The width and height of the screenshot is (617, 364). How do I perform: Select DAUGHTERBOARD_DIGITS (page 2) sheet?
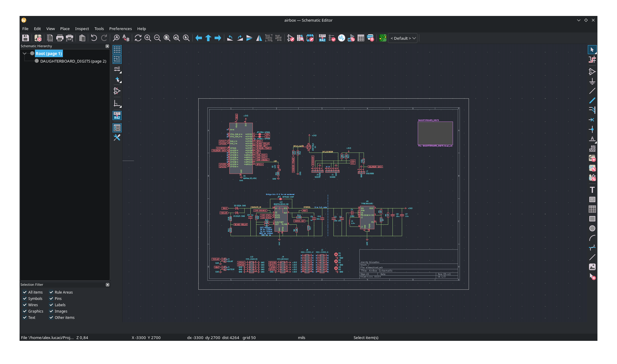click(x=73, y=61)
